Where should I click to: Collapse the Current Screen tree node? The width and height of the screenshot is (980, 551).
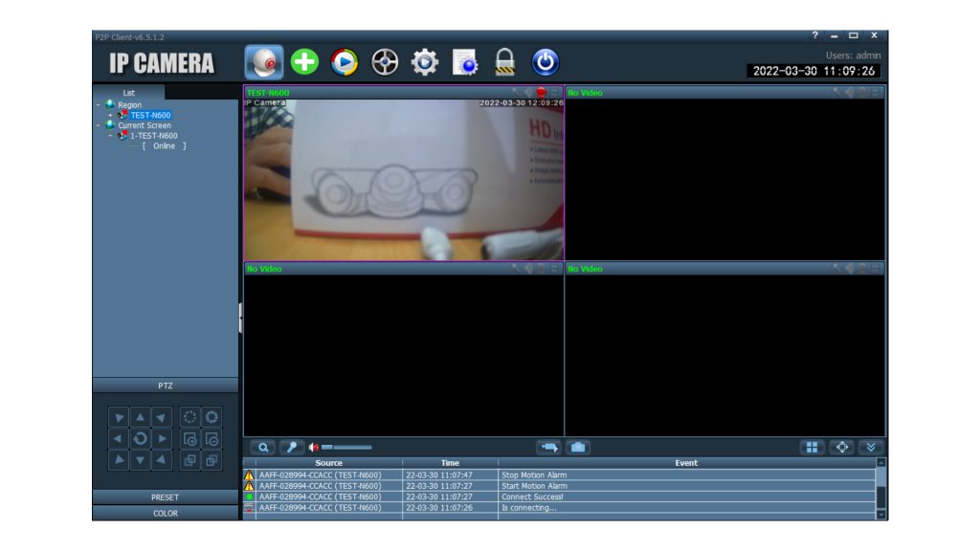pos(99,125)
